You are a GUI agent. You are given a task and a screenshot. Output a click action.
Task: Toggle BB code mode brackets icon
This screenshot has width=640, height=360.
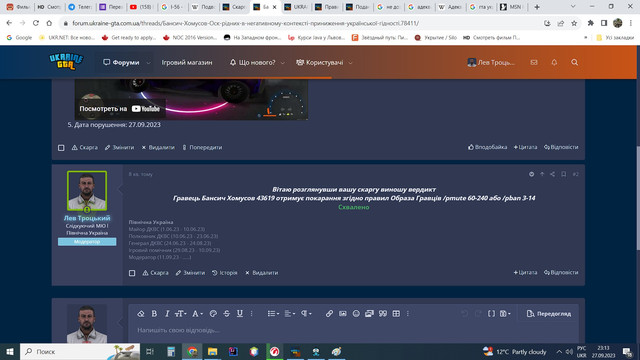click(491, 313)
